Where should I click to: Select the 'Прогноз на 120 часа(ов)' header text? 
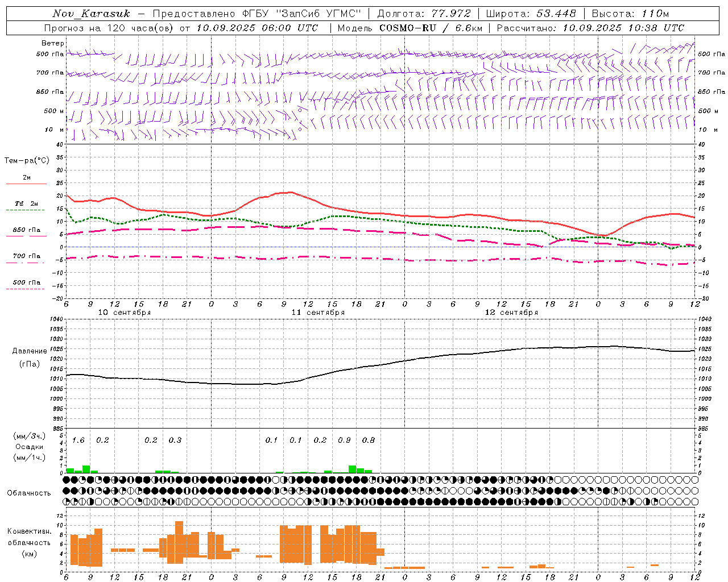pyautogui.click(x=110, y=28)
